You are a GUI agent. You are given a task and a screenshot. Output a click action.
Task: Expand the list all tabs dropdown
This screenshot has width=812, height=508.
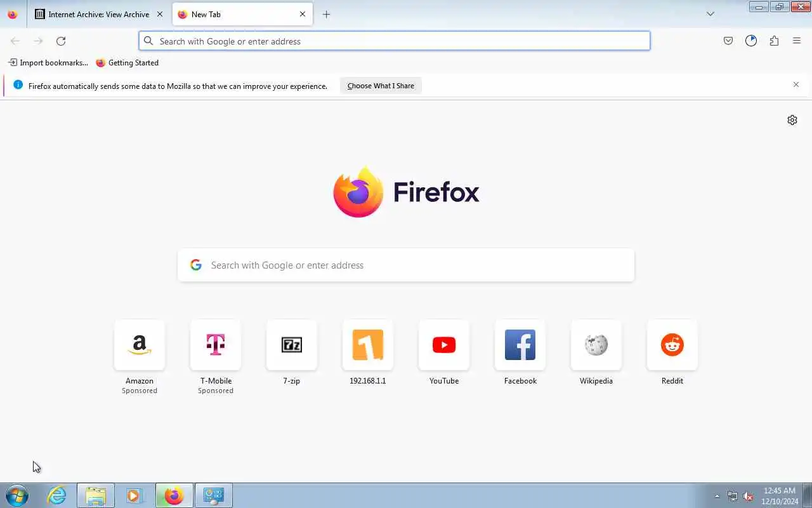(x=710, y=14)
